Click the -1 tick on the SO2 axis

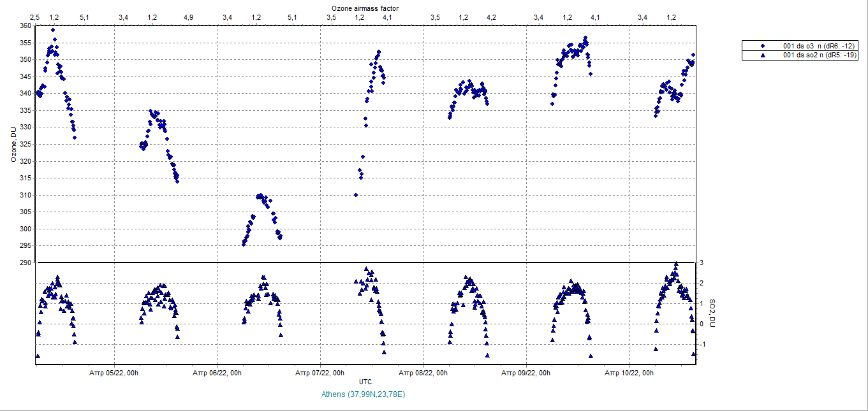click(x=702, y=345)
